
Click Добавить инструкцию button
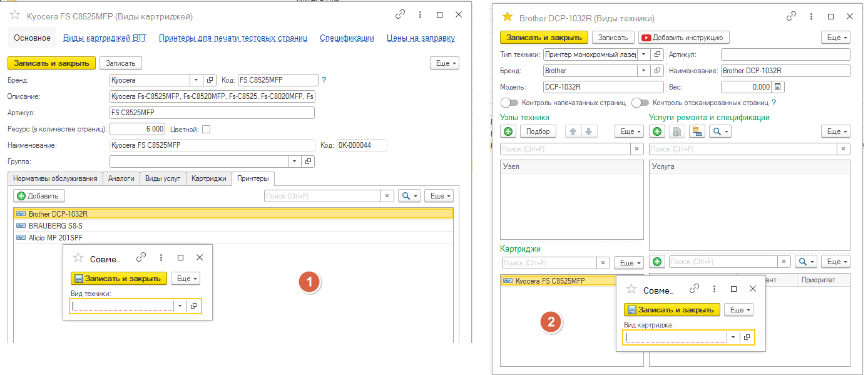coord(685,38)
